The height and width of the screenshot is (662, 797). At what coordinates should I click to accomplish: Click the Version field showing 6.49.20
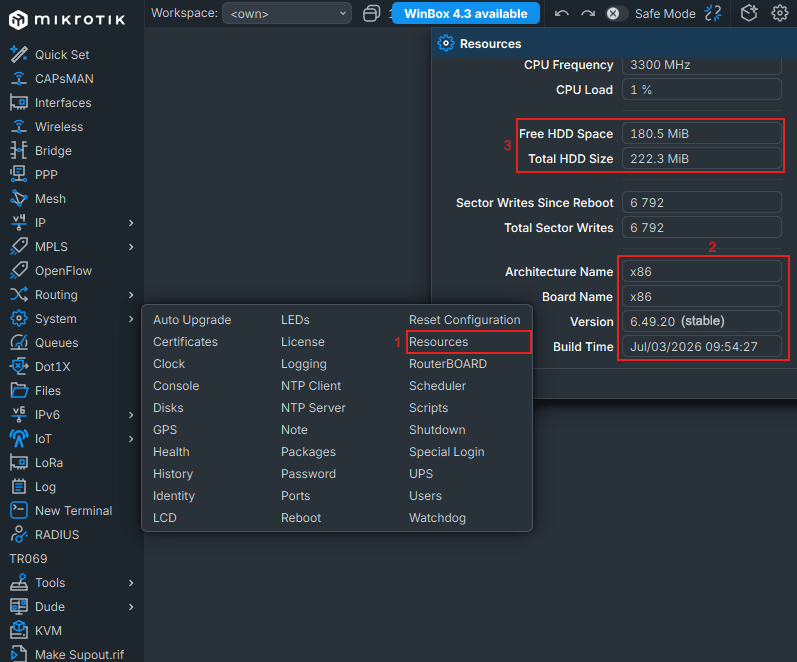click(701, 321)
